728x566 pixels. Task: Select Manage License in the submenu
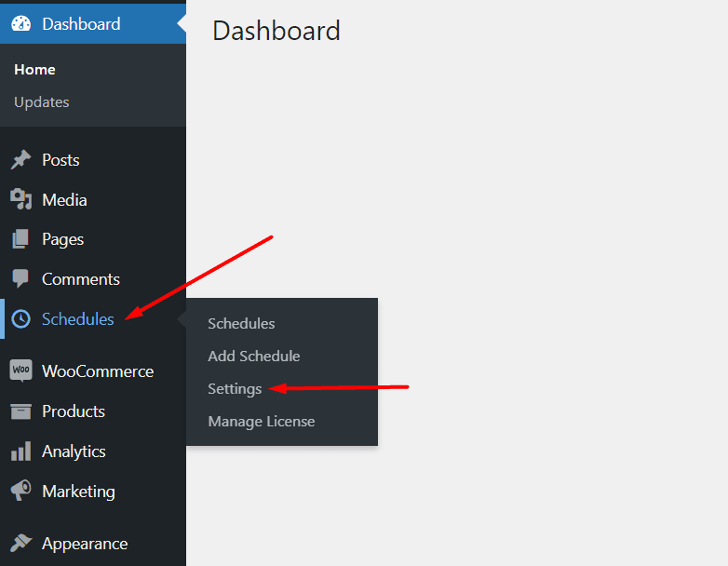tap(262, 421)
